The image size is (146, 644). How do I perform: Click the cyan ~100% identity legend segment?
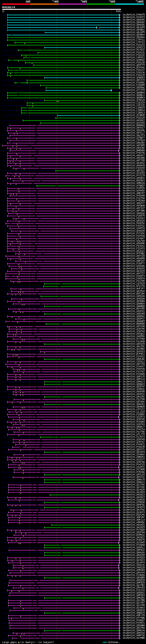click(x=130, y=4)
